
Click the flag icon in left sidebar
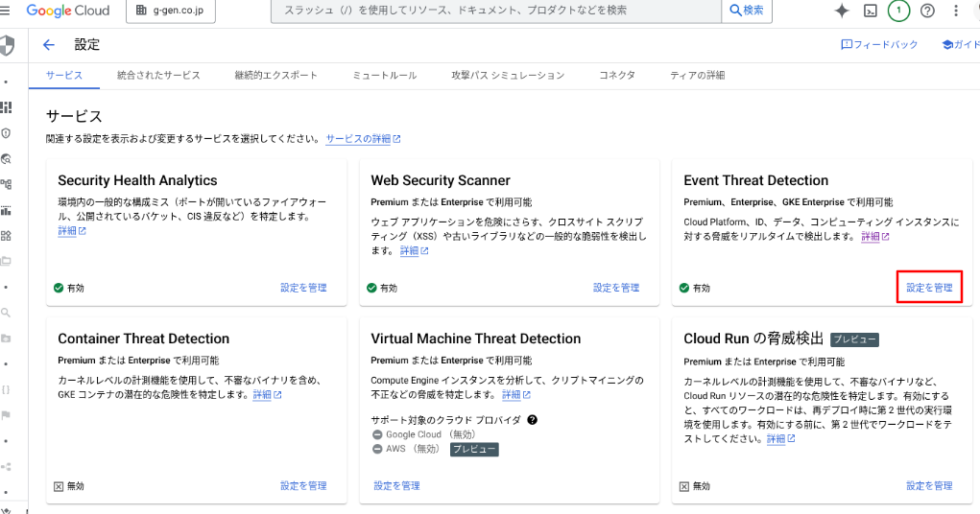coord(6,415)
